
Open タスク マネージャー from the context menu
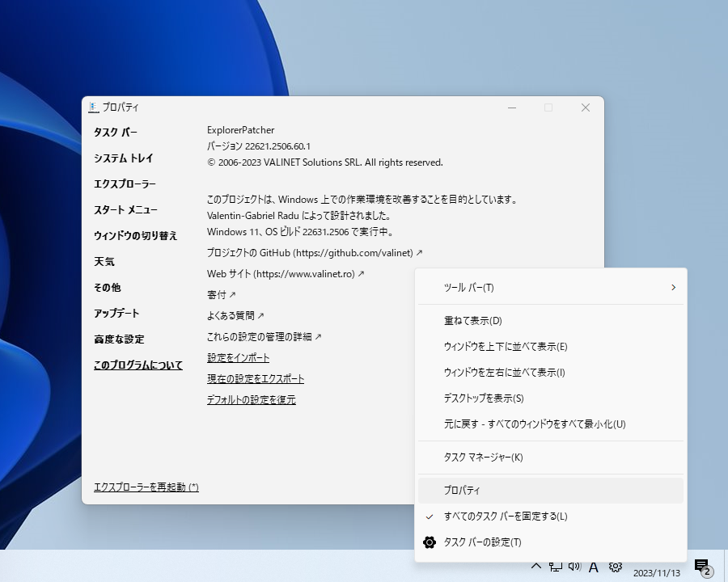tap(483, 457)
